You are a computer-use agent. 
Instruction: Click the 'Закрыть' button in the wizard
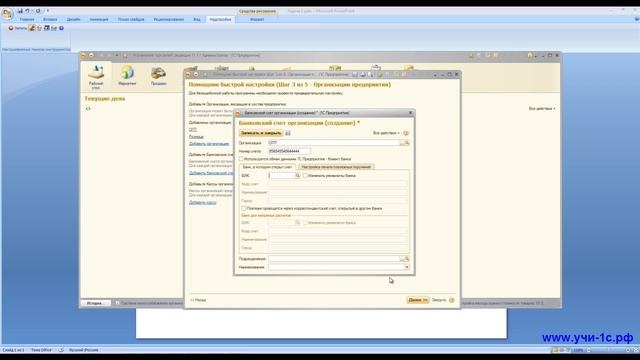439,300
